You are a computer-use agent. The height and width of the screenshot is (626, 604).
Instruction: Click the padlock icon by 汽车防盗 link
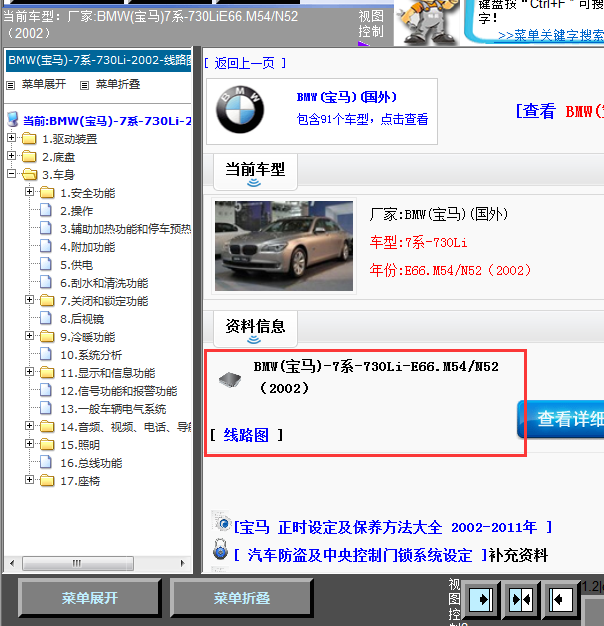click(x=220, y=549)
